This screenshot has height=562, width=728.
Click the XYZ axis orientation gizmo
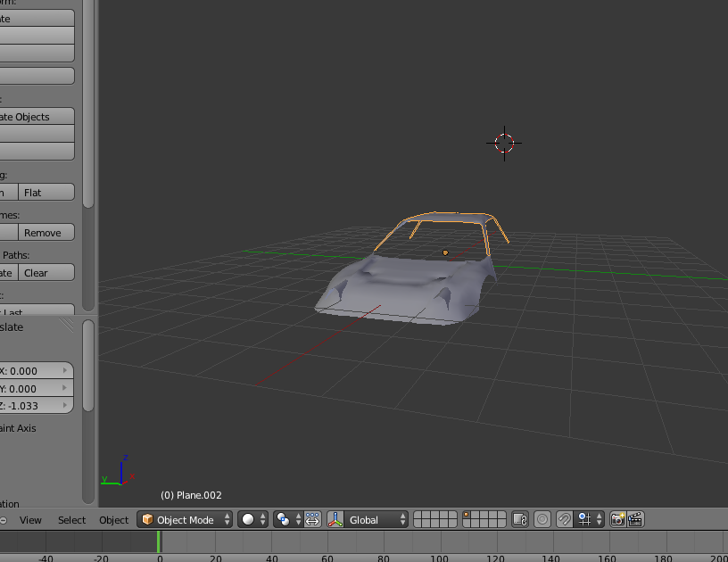click(x=119, y=471)
